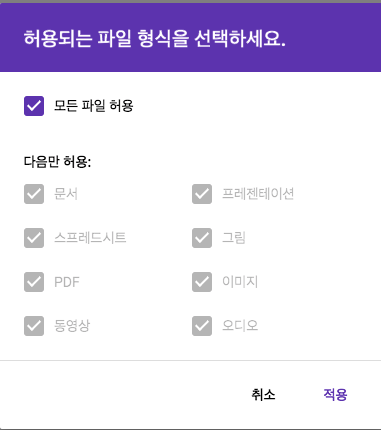Uncheck the 모든 파일 허용 checkbox
This screenshot has height=430, width=381.
pos(34,106)
